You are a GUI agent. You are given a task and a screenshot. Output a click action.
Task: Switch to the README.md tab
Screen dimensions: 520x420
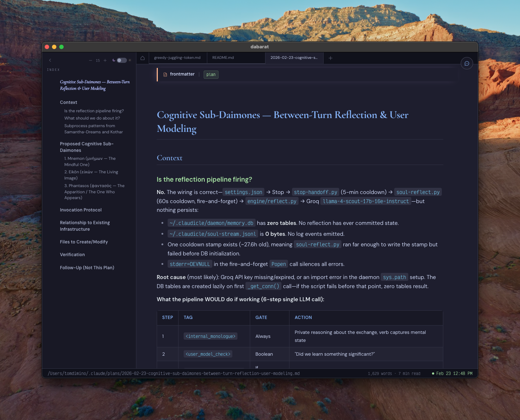pyautogui.click(x=223, y=57)
